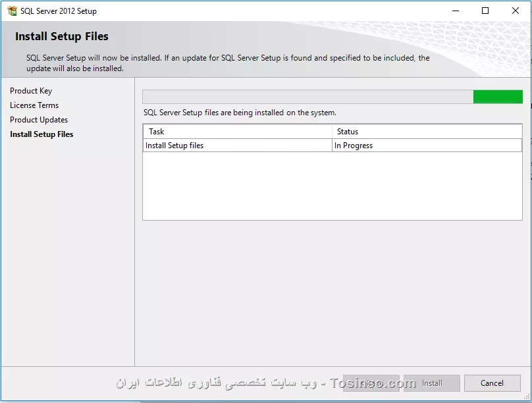Select the 'Install Setup files' task cell
Image resolution: width=532 pixels, height=403 pixels.
pos(238,145)
